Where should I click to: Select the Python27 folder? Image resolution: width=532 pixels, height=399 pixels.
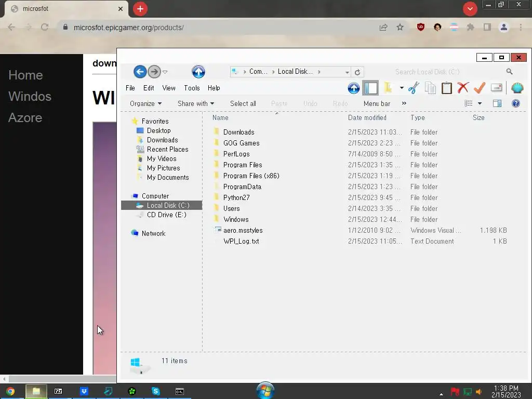pyautogui.click(x=236, y=197)
